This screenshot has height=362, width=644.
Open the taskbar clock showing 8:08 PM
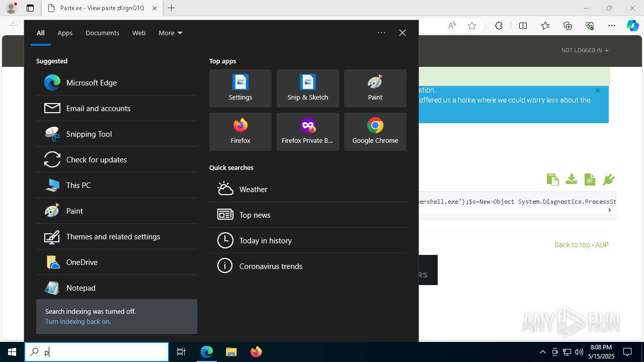click(601, 352)
